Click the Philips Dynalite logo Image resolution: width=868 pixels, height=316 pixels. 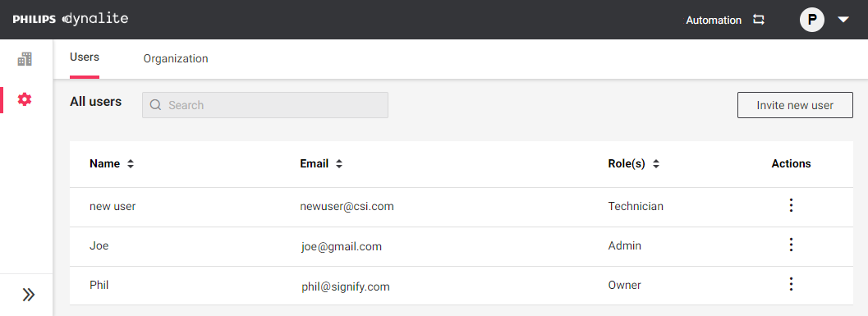[71, 20]
